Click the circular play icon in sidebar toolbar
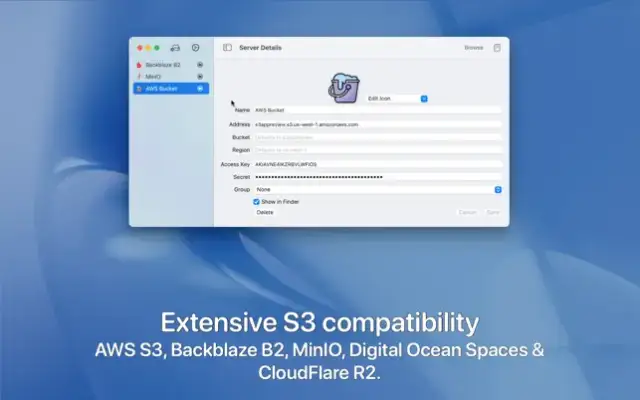Screen dimensions: 640x400 [196, 48]
